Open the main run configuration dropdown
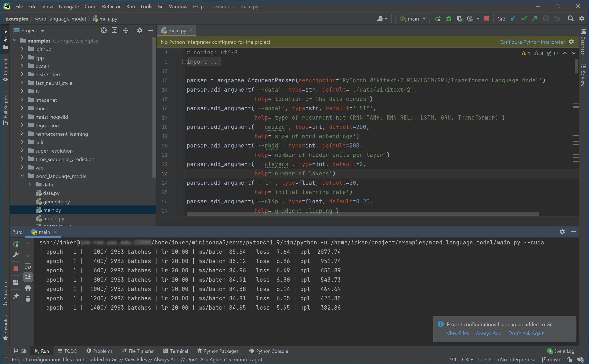The height and width of the screenshot is (364, 589). [x=413, y=19]
